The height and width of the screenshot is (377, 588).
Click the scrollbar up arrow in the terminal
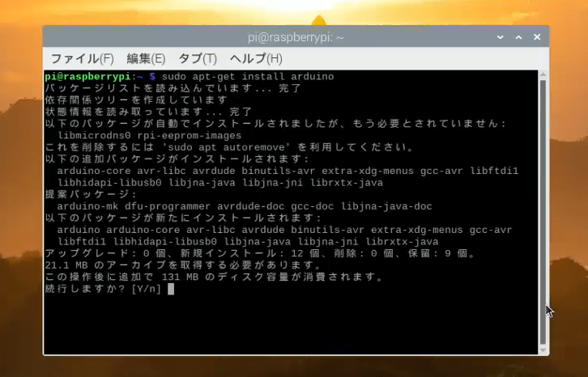click(543, 75)
